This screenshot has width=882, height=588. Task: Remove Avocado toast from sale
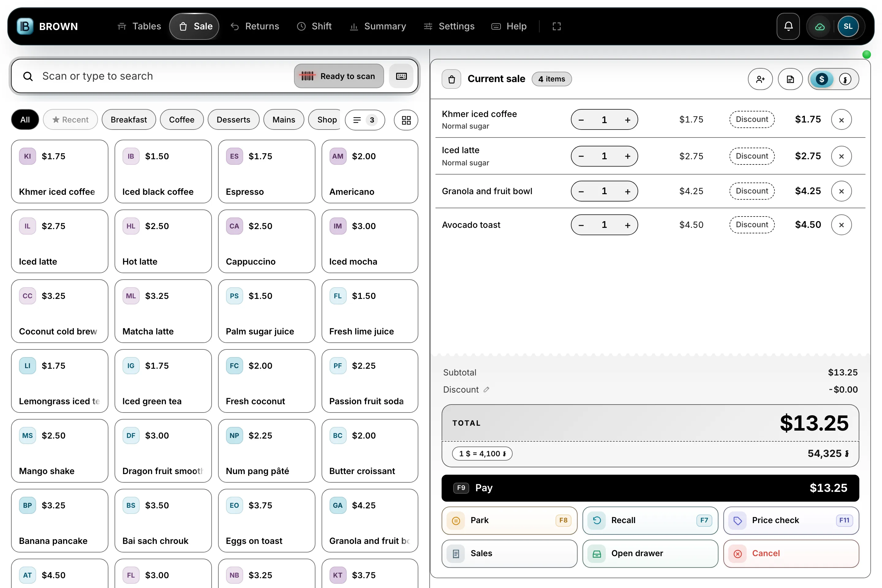point(841,225)
